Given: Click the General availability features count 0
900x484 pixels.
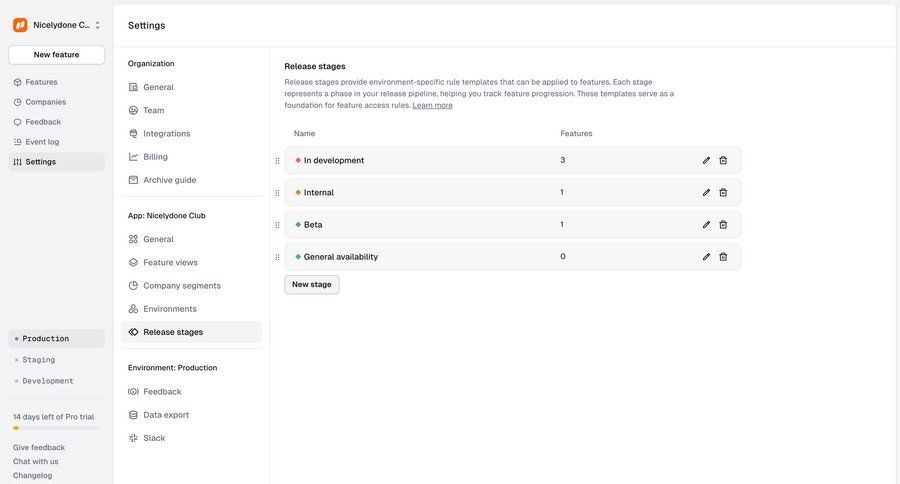Looking at the screenshot, I should pyautogui.click(x=562, y=257).
